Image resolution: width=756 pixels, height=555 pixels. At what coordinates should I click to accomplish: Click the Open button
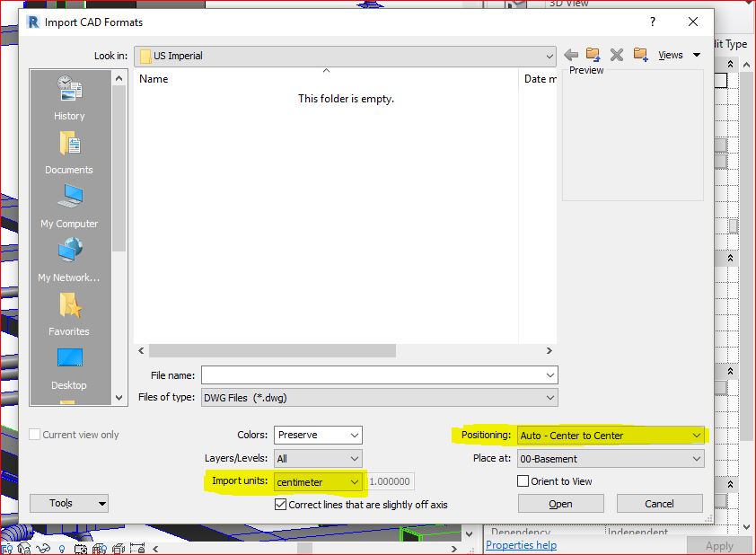[x=561, y=504]
